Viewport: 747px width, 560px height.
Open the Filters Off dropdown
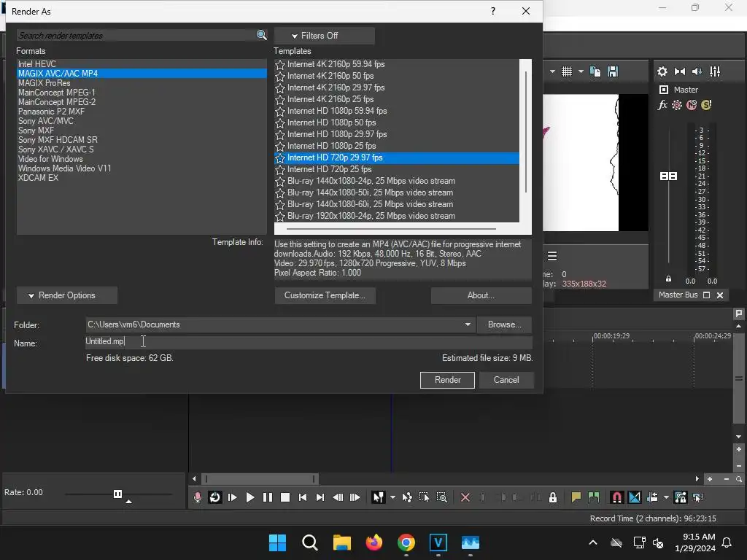324,36
